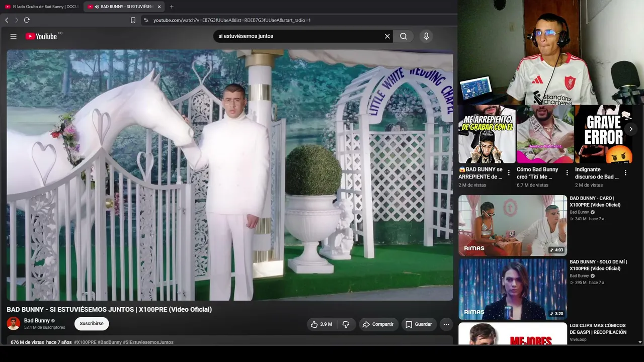Open the YouTube guide hamburger menu

[14, 36]
